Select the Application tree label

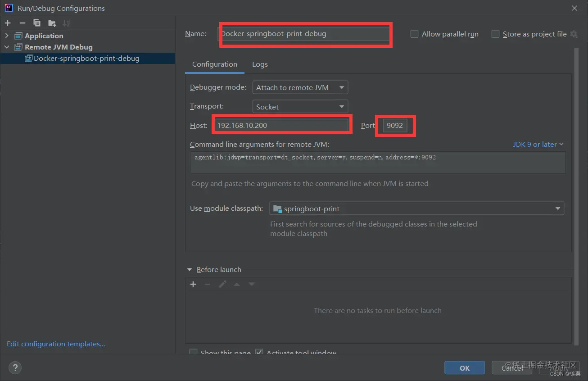point(44,36)
